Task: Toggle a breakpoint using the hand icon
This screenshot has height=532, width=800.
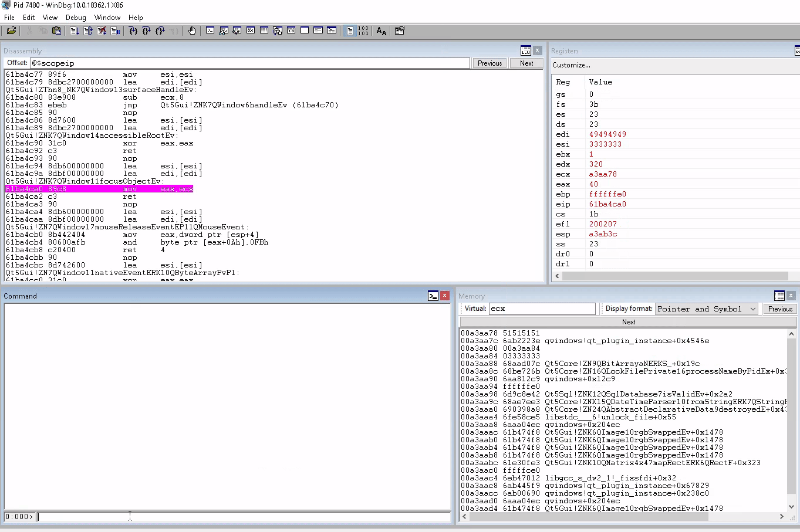Action: [x=191, y=31]
